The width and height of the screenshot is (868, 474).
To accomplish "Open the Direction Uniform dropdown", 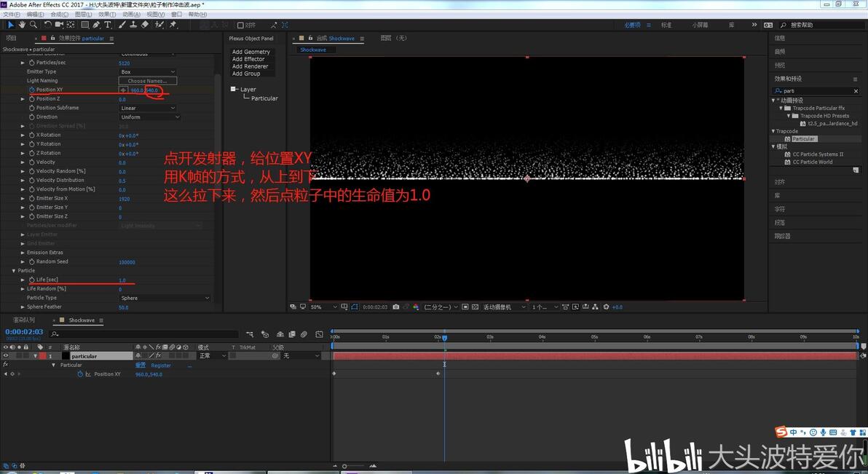I will [x=150, y=117].
